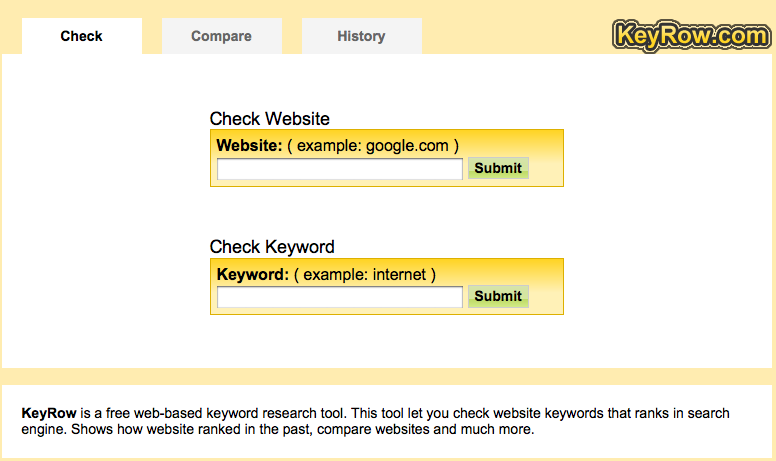776x461 pixels.
Task: Click empty area right of website Submit button
Action: coord(546,168)
